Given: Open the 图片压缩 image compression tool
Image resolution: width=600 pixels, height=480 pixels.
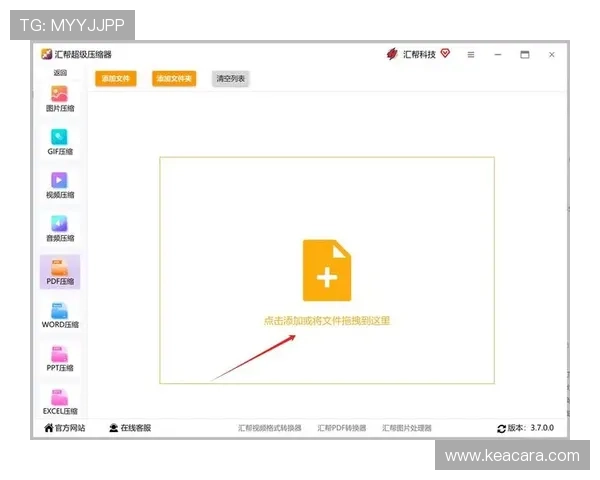Looking at the screenshot, I should coord(60,99).
